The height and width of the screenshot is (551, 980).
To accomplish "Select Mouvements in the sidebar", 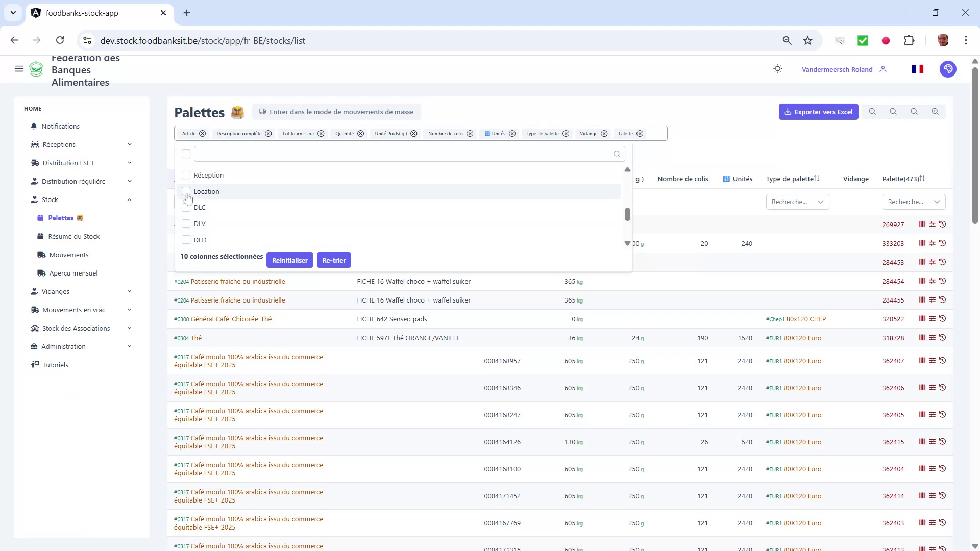I will point(69,255).
